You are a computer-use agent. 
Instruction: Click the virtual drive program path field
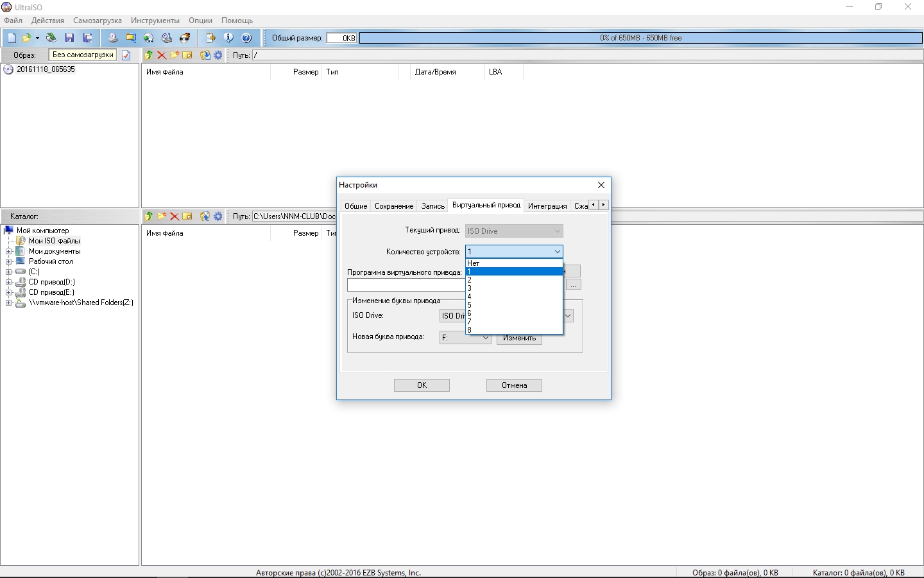click(406, 285)
